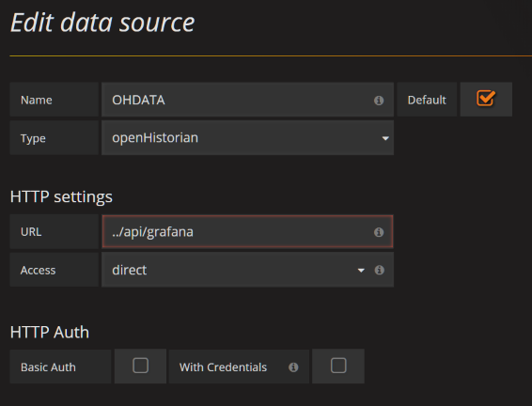This screenshot has width=532, height=406.
Task: Click the Basic Auth label
Action: (48, 367)
